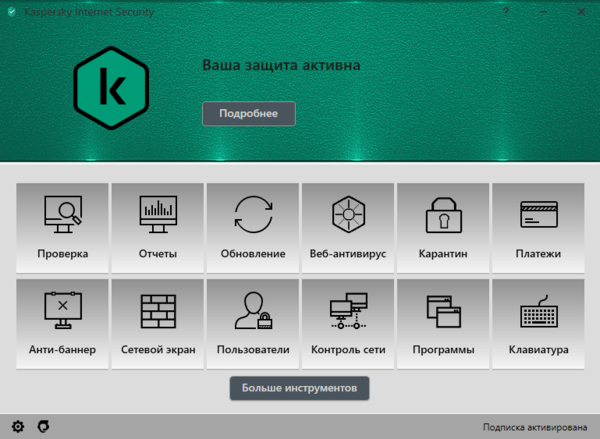Open the Программы applications tile
This screenshot has width=600, height=439.
[443, 324]
